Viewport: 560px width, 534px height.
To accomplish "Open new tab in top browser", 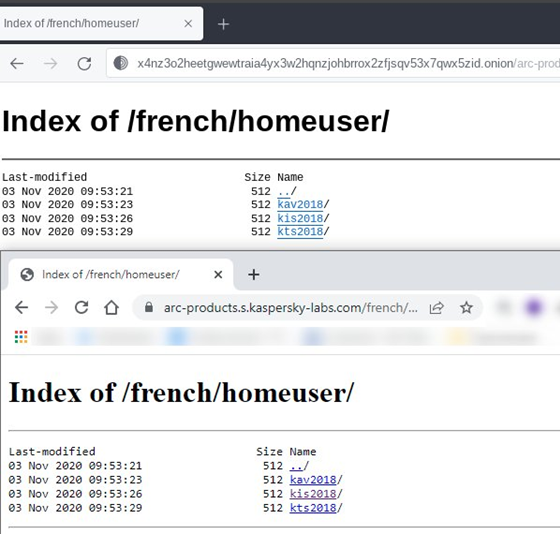I will coord(223,24).
